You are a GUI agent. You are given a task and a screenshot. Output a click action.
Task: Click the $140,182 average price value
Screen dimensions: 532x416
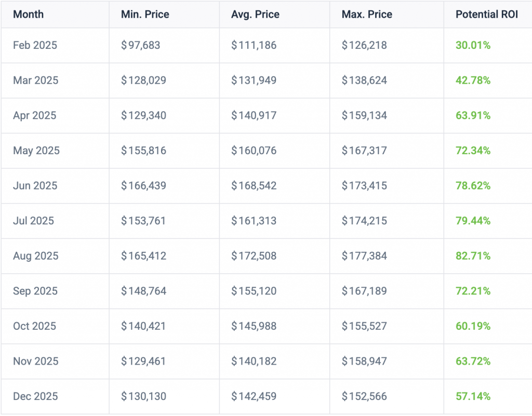coord(254,361)
